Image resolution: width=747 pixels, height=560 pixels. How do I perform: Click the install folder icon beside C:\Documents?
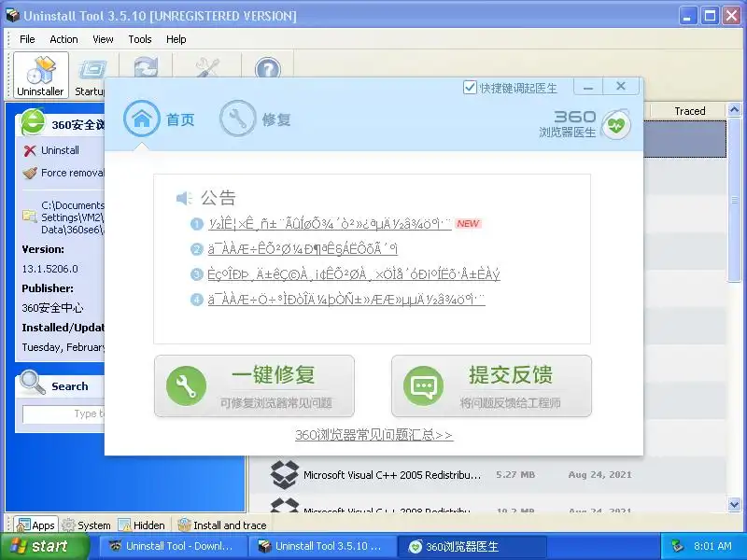(30, 217)
